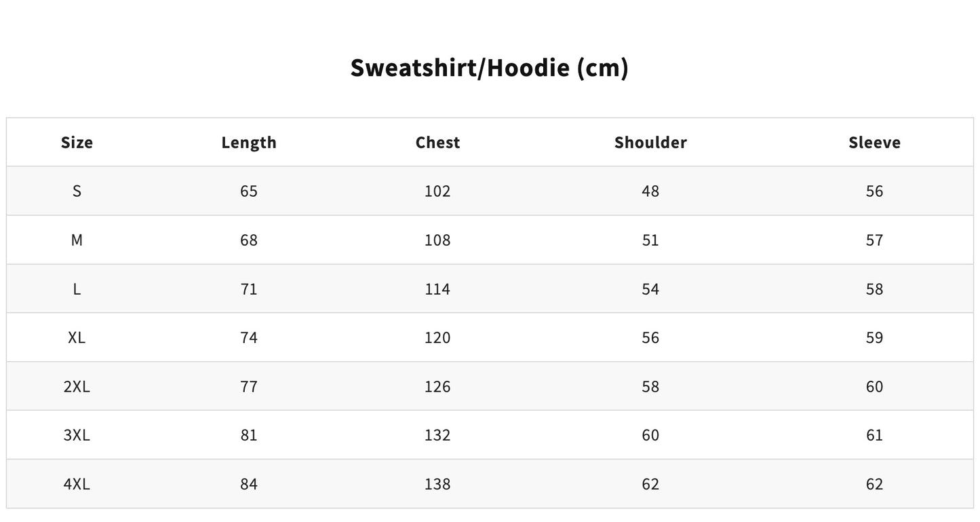
Task: Click chest value 114 for size L
Action: pos(437,289)
